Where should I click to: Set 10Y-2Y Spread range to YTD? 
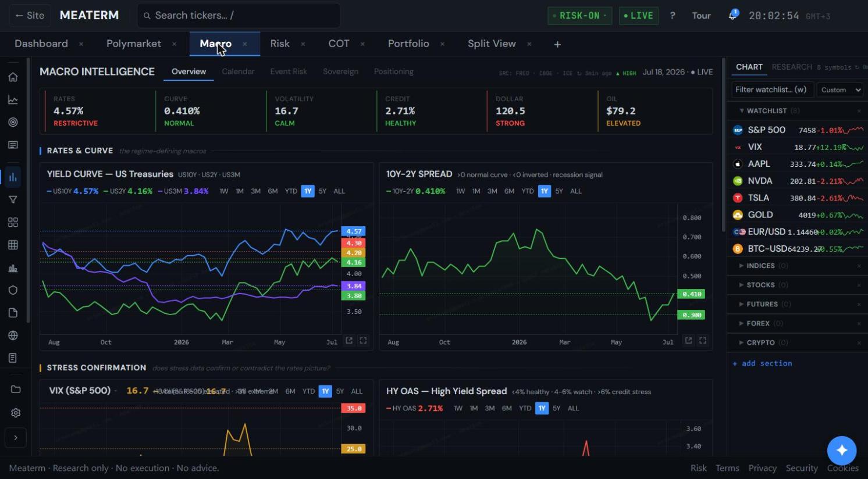click(528, 191)
